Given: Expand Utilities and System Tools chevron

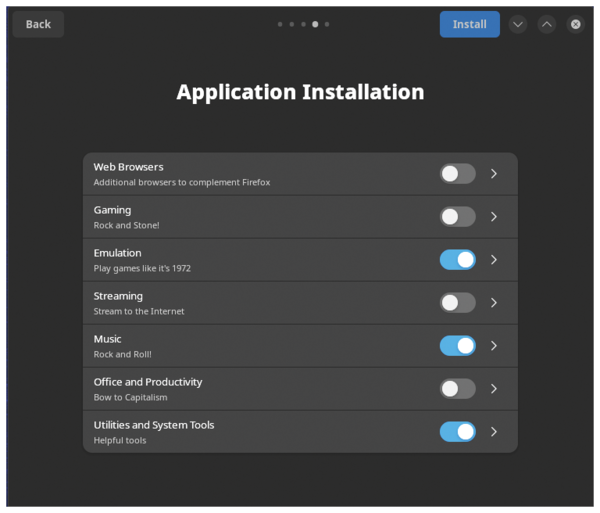Looking at the screenshot, I should coord(494,432).
